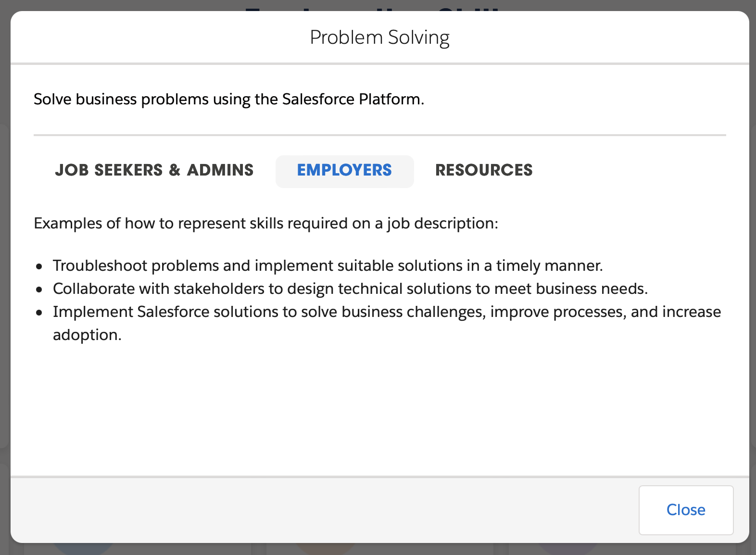Click the word adoption on last line
Image resolution: width=756 pixels, height=555 pixels.
pos(86,335)
